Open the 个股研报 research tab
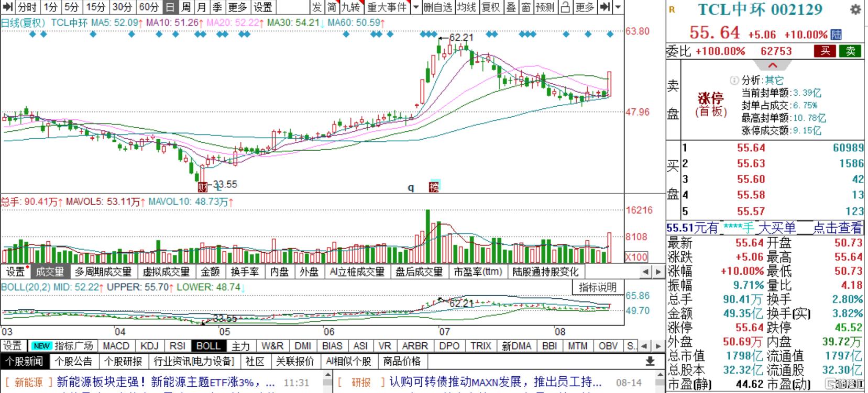 tap(123, 361)
